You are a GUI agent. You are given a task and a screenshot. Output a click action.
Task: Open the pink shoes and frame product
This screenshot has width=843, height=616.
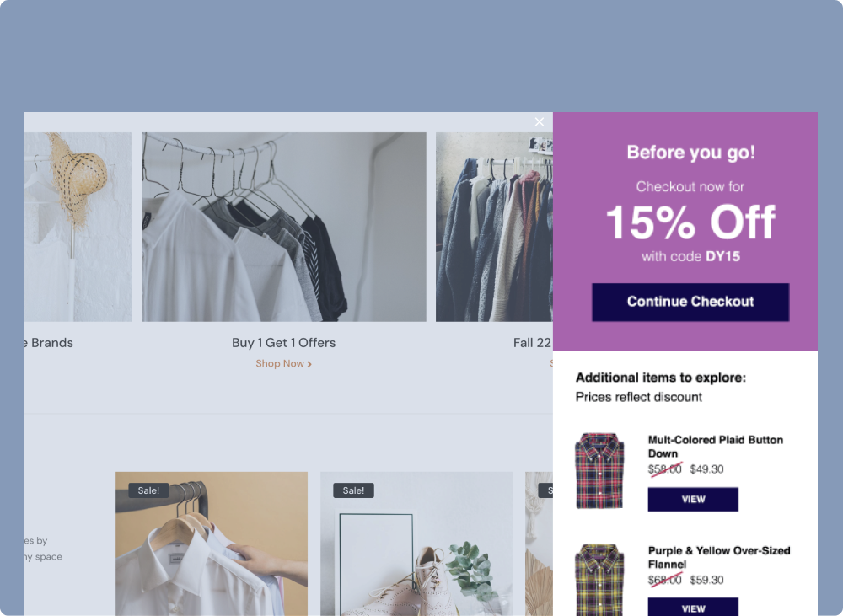(x=416, y=544)
